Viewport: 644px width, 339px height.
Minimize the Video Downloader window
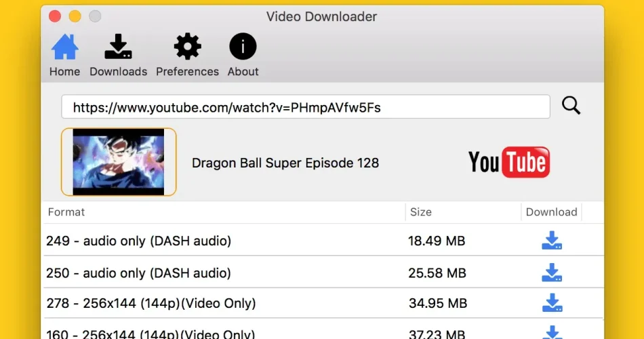[x=75, y=16]
